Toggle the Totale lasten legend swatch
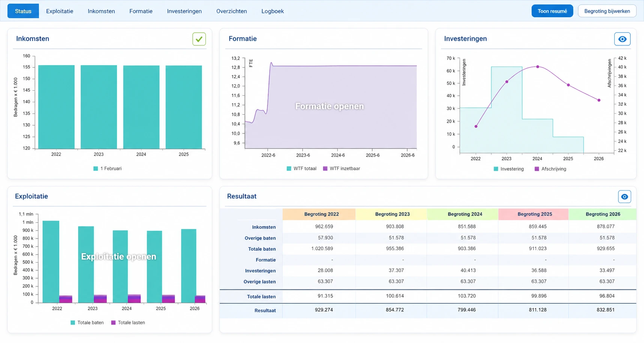 pos(113,322)
